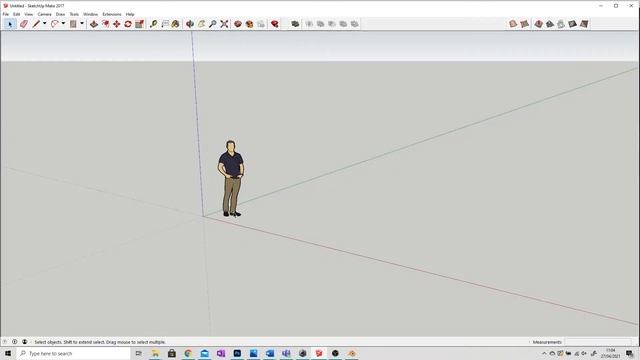The height and width of the screenshot is (360, 640).
Task: Select the Arc tool
Action: tap(54, 24)
